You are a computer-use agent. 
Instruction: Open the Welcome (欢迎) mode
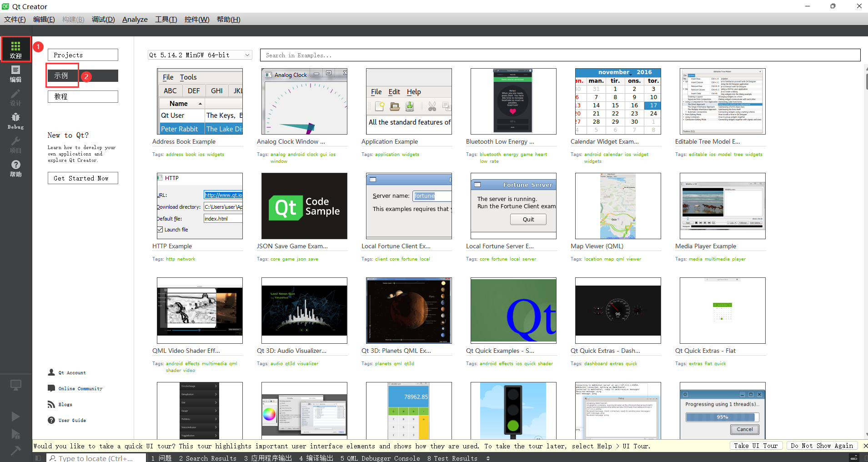(x=16, y=50)
